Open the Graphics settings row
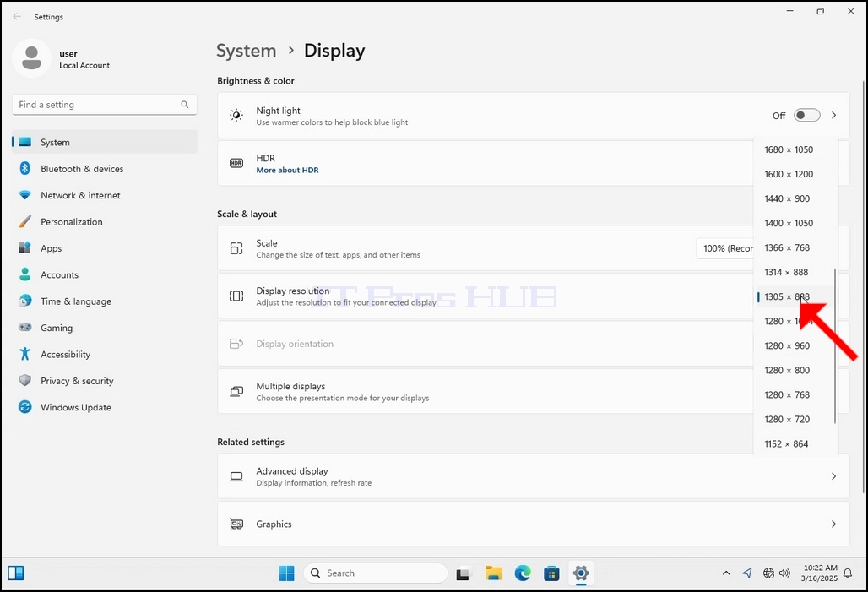This screenshot has width=868, height=592. (534, 524)
